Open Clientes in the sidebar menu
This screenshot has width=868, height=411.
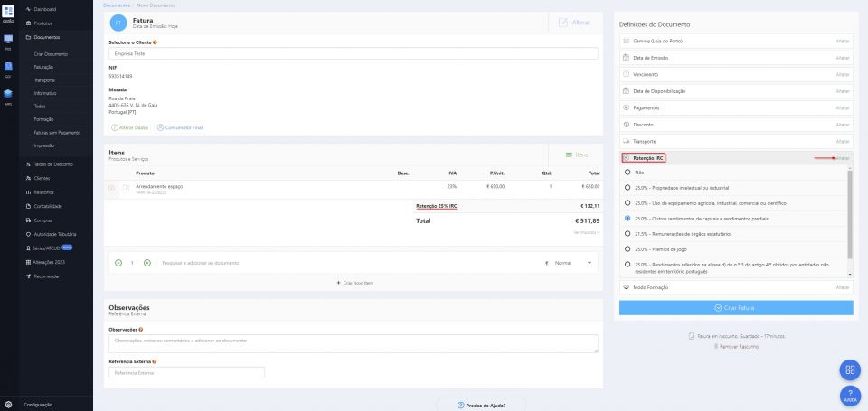[x=41, y=178]
